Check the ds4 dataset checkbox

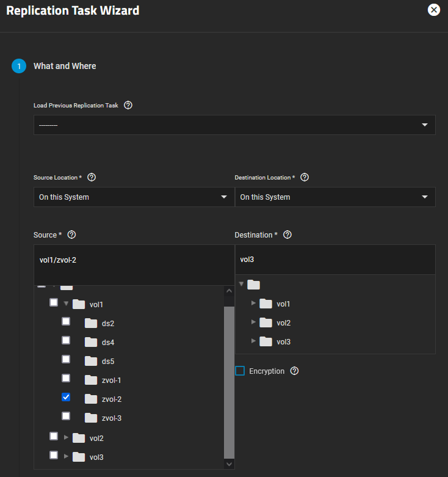pos(66,340)
